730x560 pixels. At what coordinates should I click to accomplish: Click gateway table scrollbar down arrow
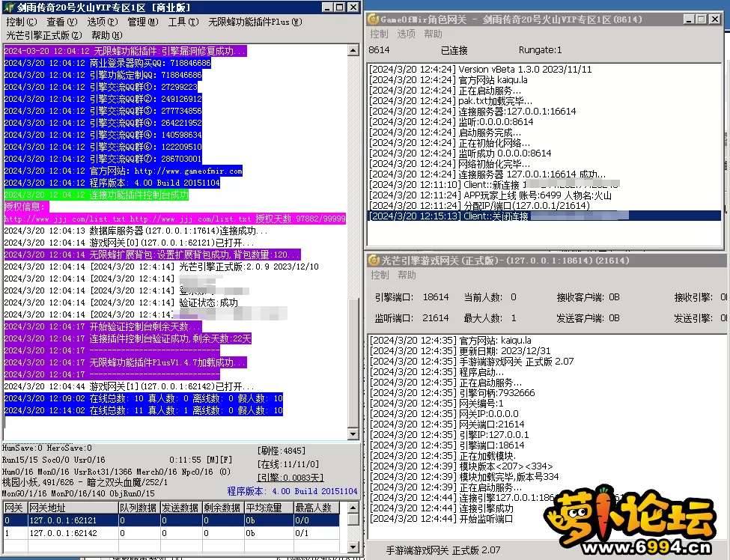353,547
